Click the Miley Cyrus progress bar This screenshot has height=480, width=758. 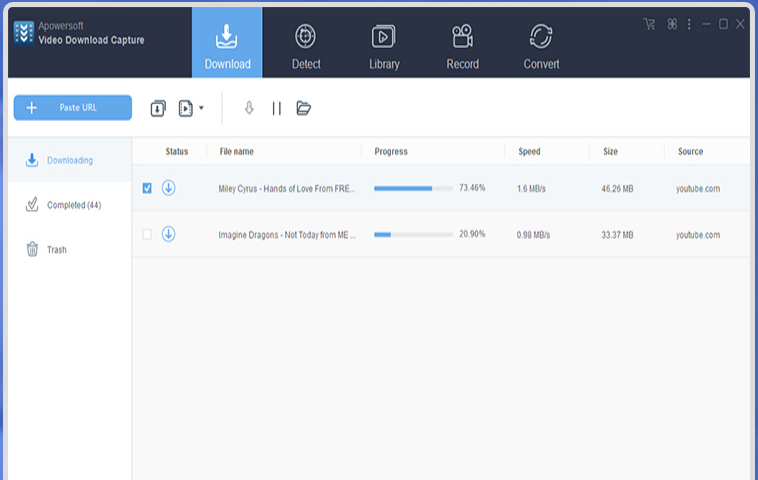(x=413, y=189)
